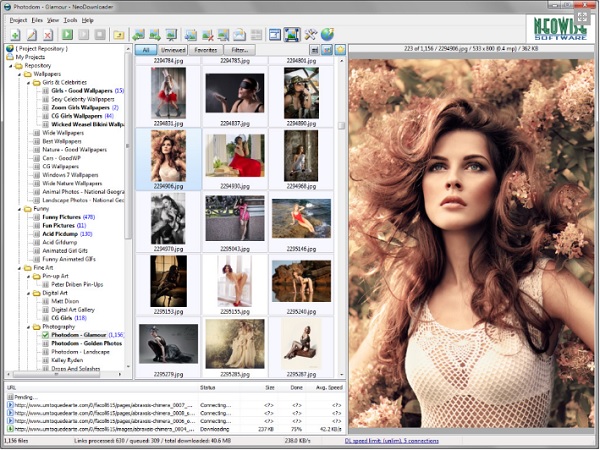Viewport: 600px width, 450px height.
Task: Click the favorites star icon above thumbnails
Action: coord(340,49)
